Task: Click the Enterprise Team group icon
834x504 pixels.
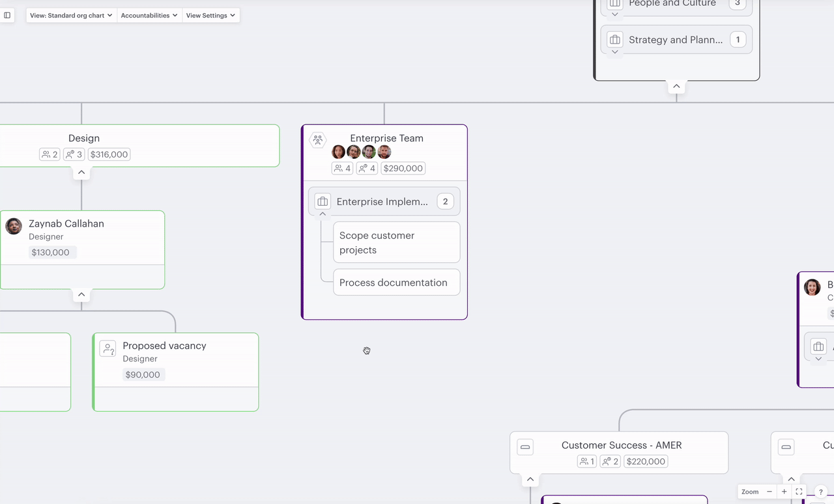Action: (x=317, y=139)
